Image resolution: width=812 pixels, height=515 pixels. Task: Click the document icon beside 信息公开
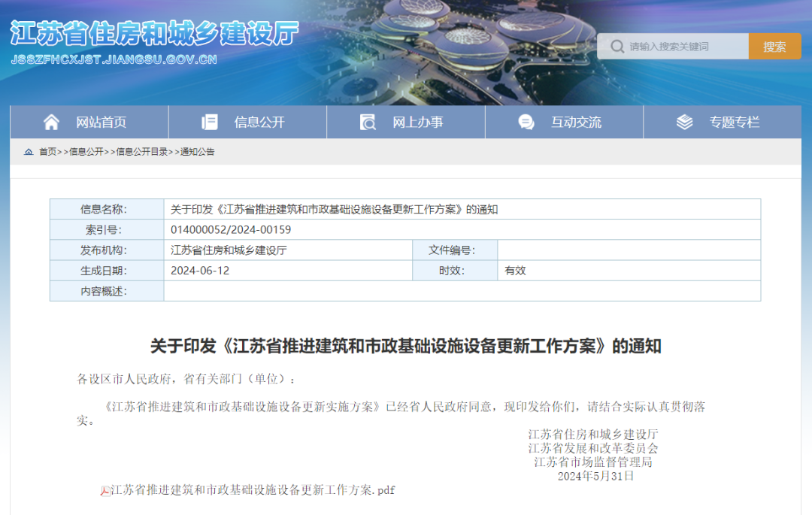pyautogui.click(x=210, y=122)
